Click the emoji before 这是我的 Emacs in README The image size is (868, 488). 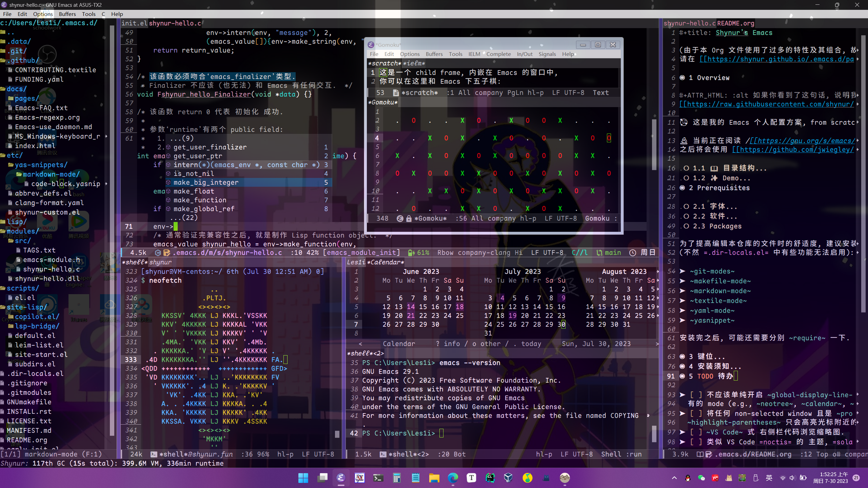click(x=684, y=122)
